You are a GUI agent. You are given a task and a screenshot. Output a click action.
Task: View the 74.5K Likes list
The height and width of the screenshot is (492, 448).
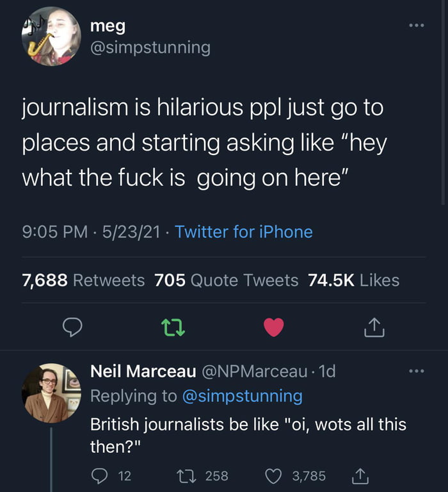(x=353, y=280)
